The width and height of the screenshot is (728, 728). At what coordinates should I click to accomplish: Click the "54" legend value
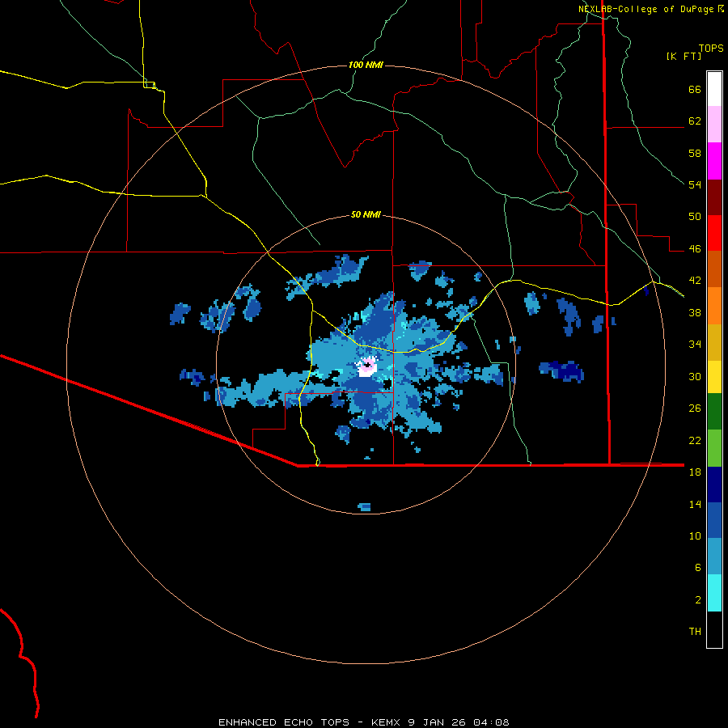click(x=695, y=184)
